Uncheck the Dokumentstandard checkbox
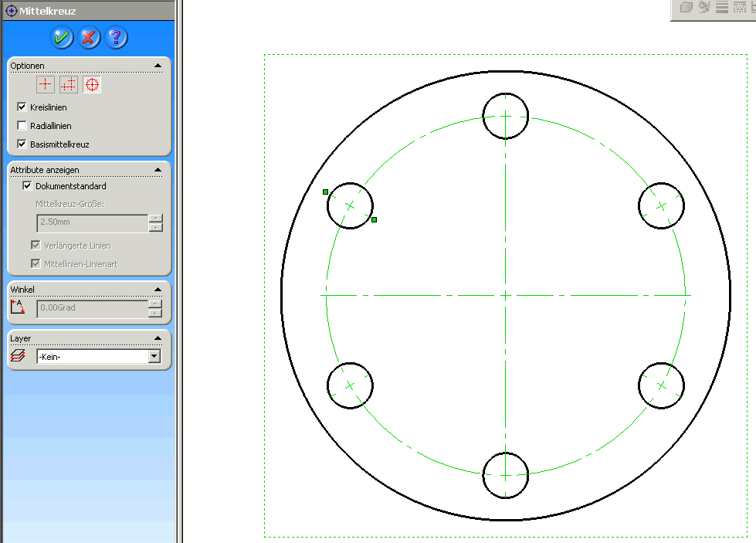The width and height of the screenshot is (756, 543). (x=28, y=185)
